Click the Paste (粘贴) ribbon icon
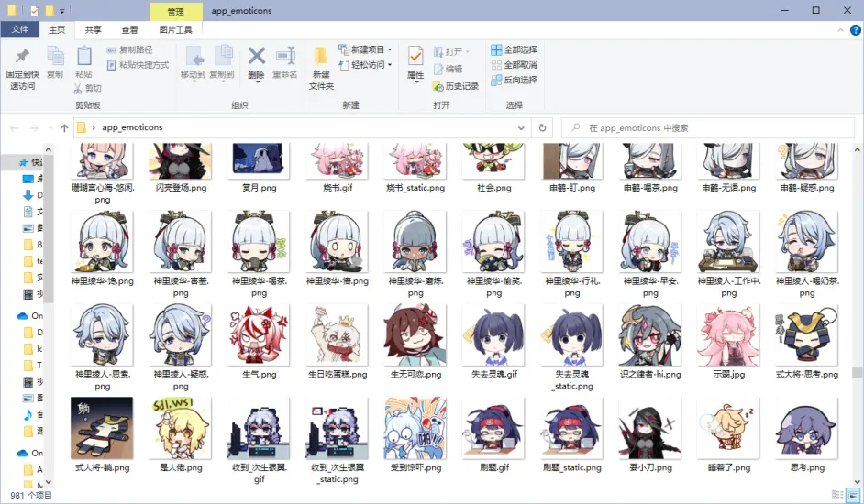Image resolution: width=864 pixels, height=504 pixels. pos(83,56)
